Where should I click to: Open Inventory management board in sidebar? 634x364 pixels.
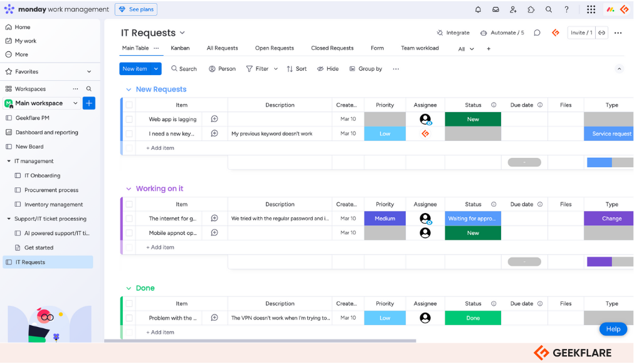pos(53,204)
